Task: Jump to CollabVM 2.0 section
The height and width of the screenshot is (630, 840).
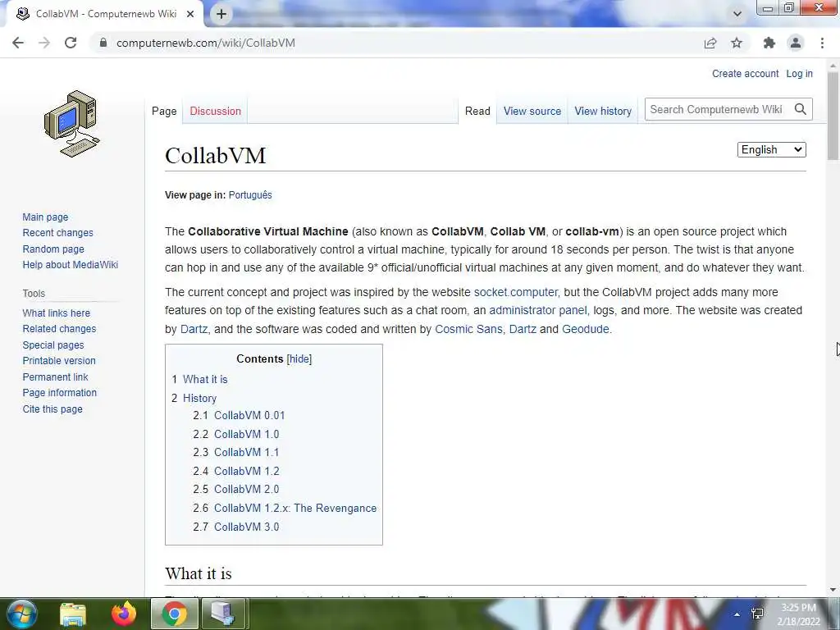Action: pos(246,490)
